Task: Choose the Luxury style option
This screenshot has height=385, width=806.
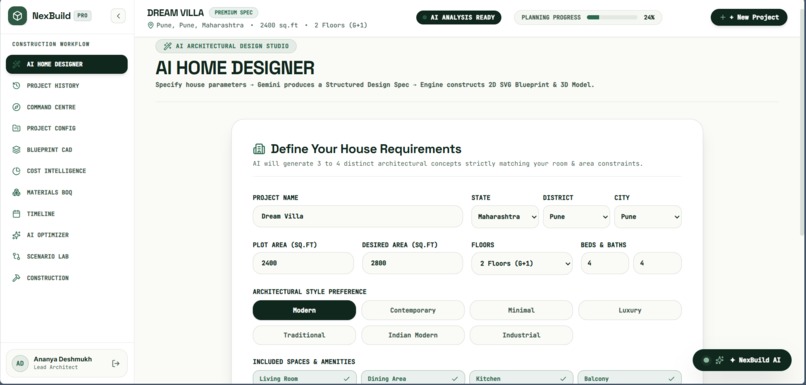Action: pyautogui.click(x=630, y=310)
